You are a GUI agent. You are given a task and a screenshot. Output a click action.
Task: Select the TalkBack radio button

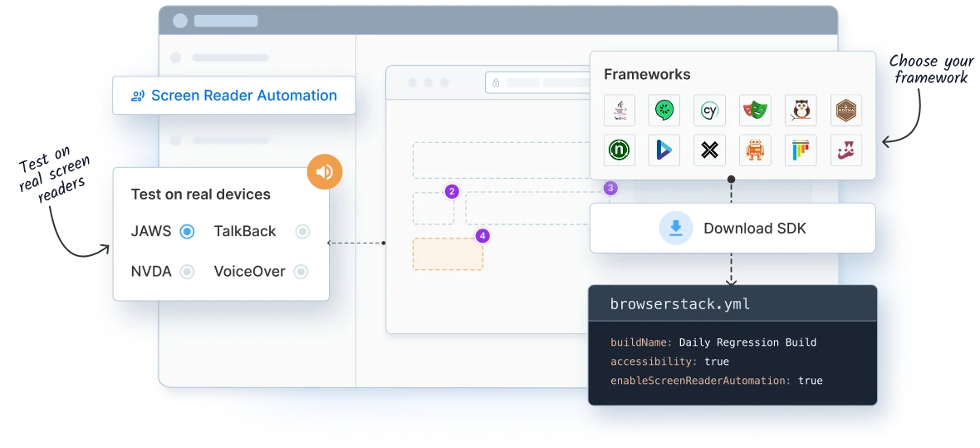pos(302,232)
